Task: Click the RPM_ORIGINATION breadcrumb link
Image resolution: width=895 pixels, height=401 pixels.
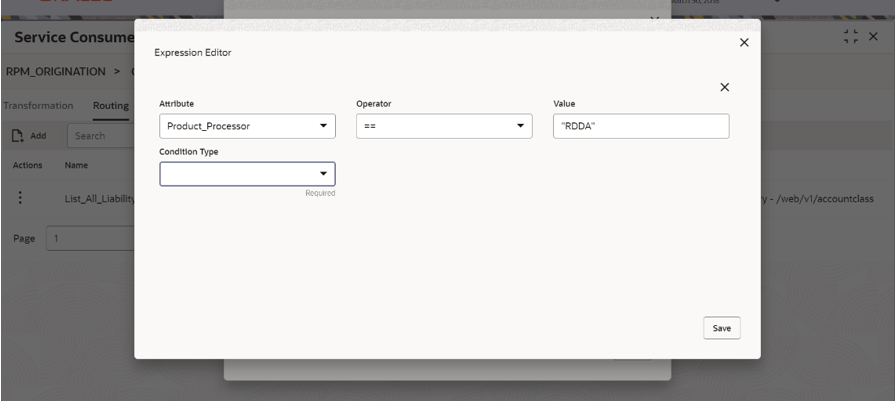Action: tap(55, 71)
